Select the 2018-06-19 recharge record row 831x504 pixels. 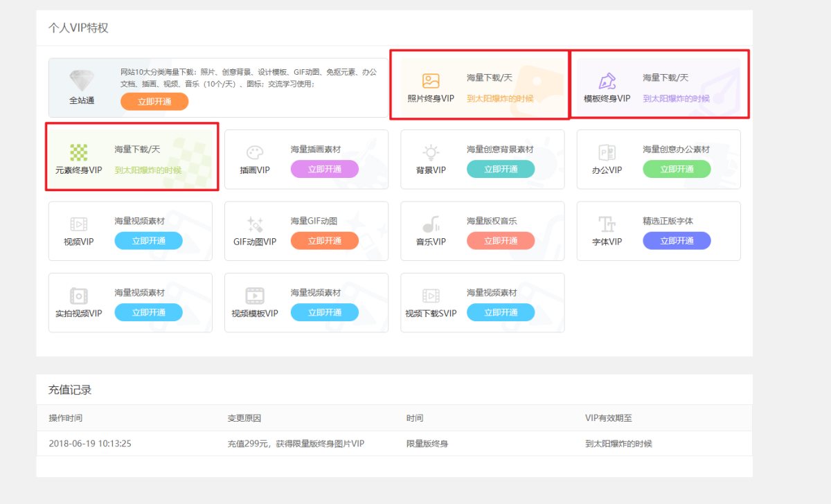point(393,443)
